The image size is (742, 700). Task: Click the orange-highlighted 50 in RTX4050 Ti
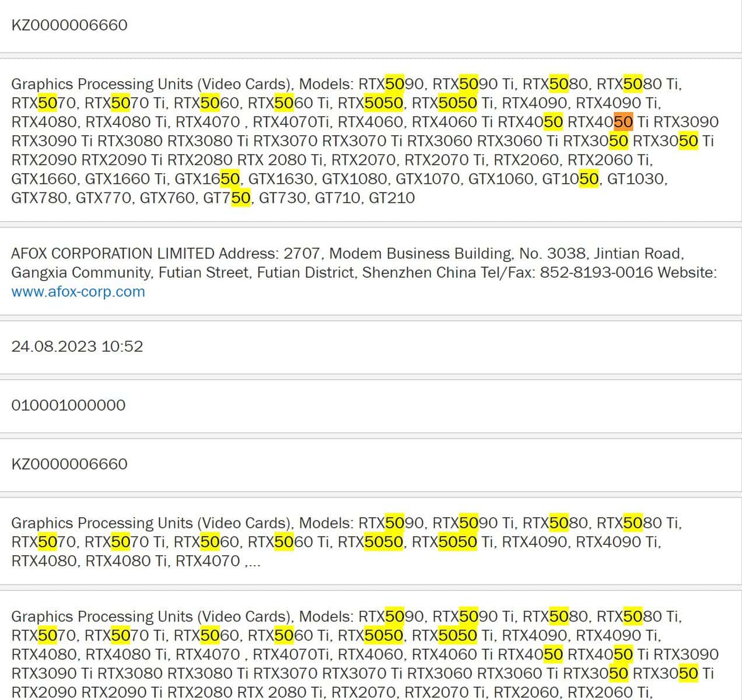(623, 122)
